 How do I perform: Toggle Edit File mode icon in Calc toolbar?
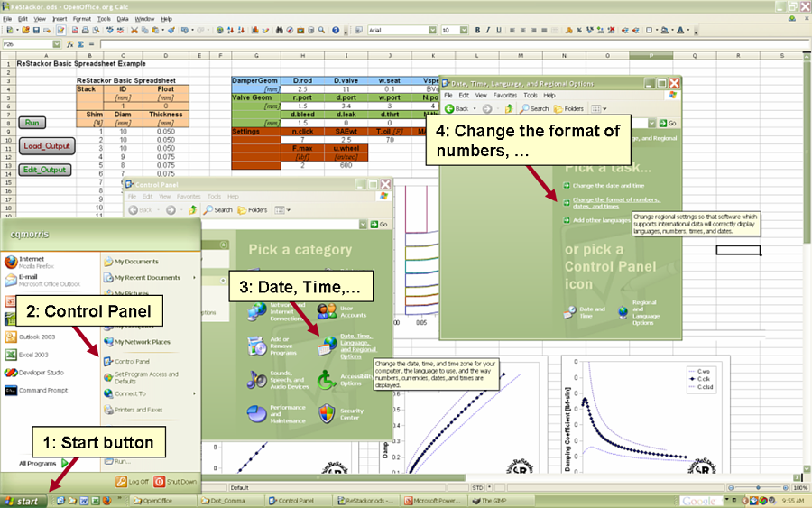60,30
